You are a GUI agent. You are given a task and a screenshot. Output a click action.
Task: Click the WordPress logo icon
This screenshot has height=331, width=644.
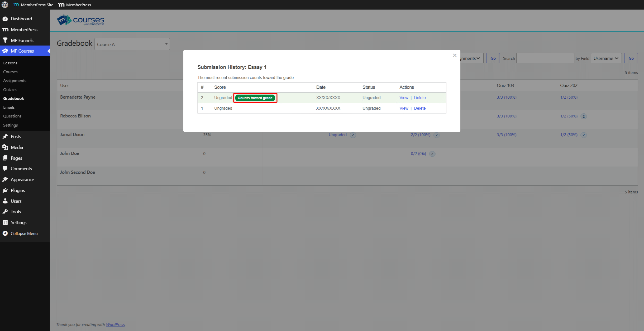pyautogui.click(x=5, y=5)
